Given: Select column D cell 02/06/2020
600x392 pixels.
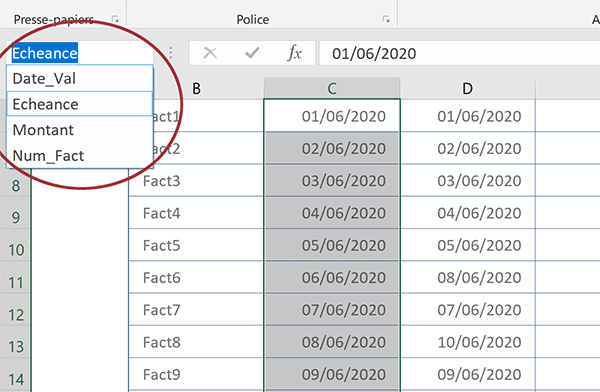Looking at the screenshot, I should pyautogui.click(x=468, y=148).
